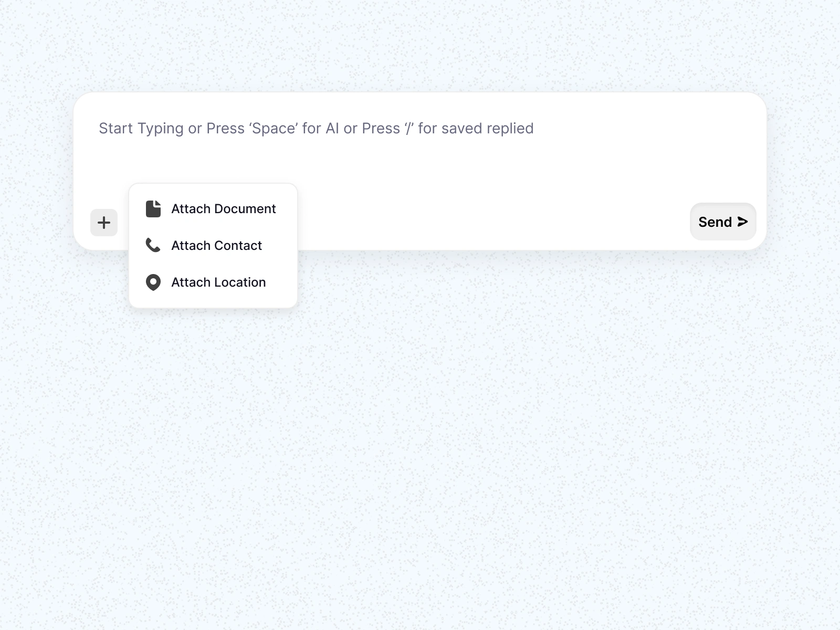840x630 pixels.
Task: Select the "Attach Location" text label
Action: (218, 282)
